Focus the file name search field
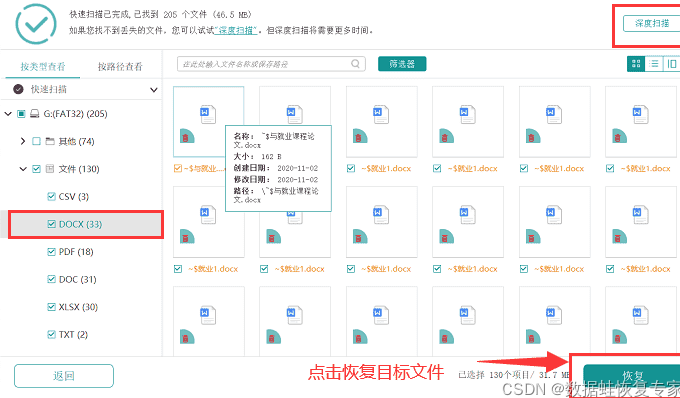Image resolution: width=680 pixels, height=398 pixels. point(271,64)
